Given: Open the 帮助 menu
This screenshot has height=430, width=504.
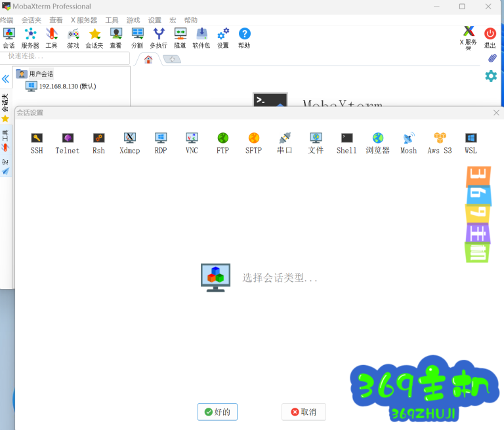Looking at the screenshot, I should click(190, 20).
